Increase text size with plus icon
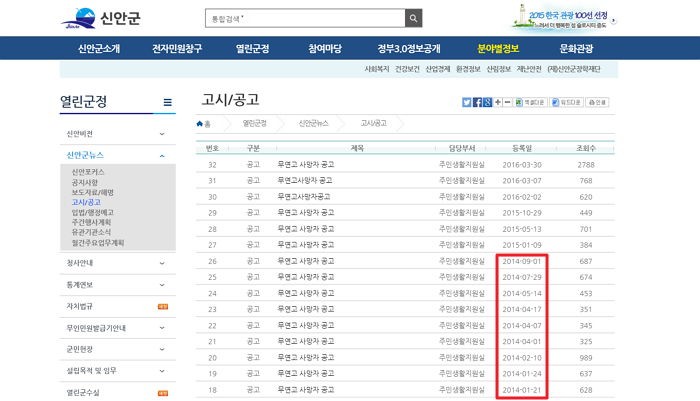The image size is (700, 401). (499, 102)
